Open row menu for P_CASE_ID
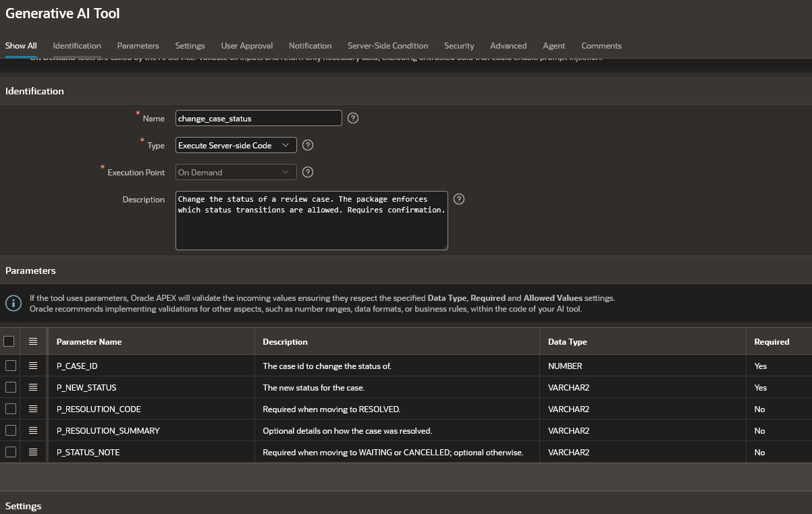This screenshot has height=514, width=812. (x=33, y=366)
